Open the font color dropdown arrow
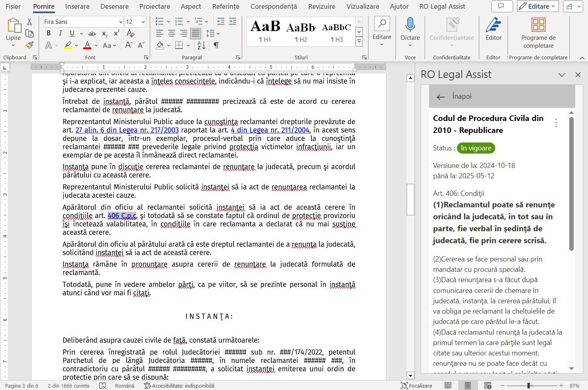588x390 pixels. (x=96, y=46)
